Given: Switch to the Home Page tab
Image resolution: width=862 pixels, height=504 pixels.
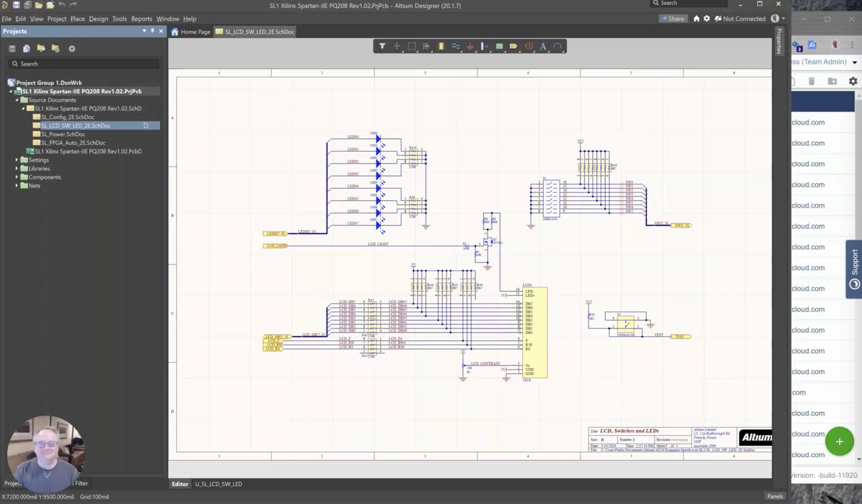Looking at the screenshot, I should [191, 32].
